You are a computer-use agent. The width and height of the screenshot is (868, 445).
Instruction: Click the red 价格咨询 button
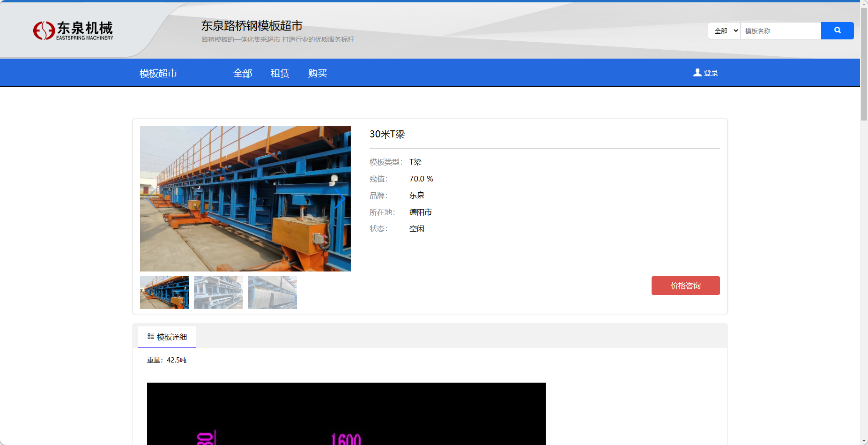(685, 286)
